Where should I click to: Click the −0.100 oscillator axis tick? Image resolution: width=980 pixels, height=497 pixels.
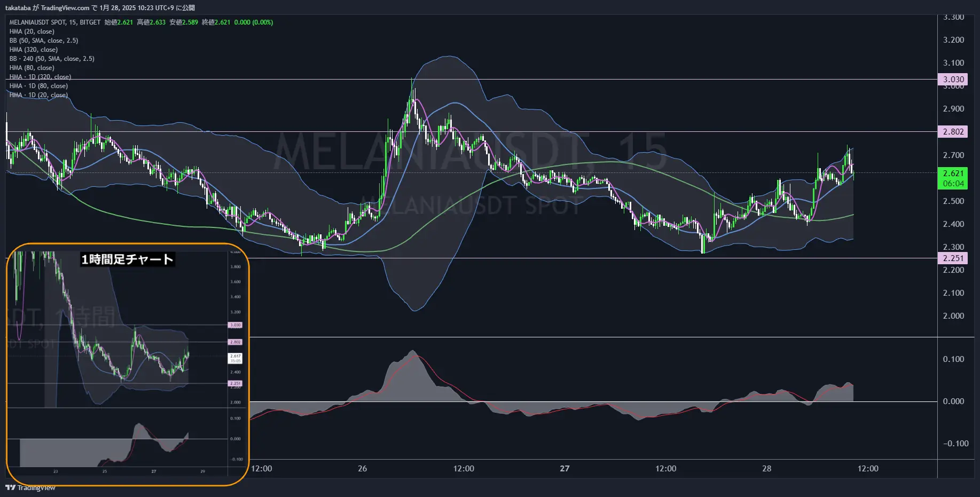point(955,444)
